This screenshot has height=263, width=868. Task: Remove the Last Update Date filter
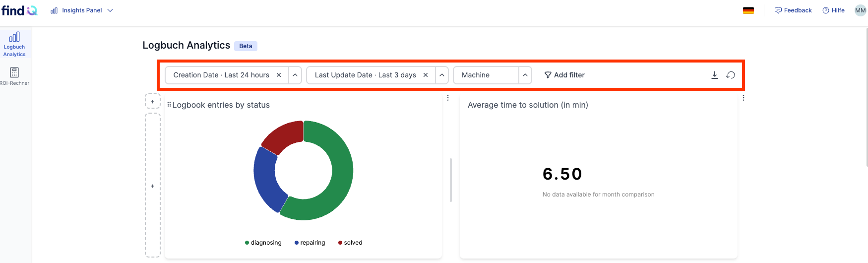[426, 75]
